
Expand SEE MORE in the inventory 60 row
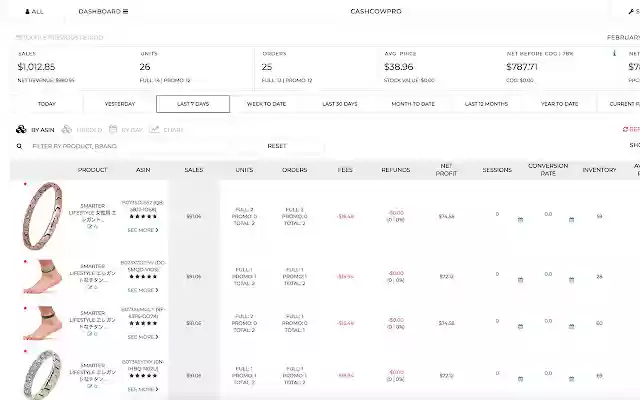(x=143, y=337)
